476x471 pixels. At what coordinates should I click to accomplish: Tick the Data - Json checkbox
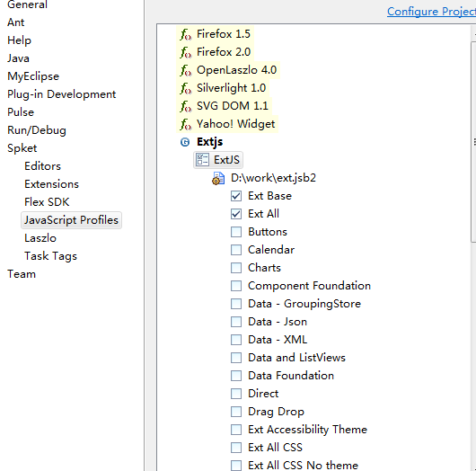pyautogui.click(x=236, y=322)
